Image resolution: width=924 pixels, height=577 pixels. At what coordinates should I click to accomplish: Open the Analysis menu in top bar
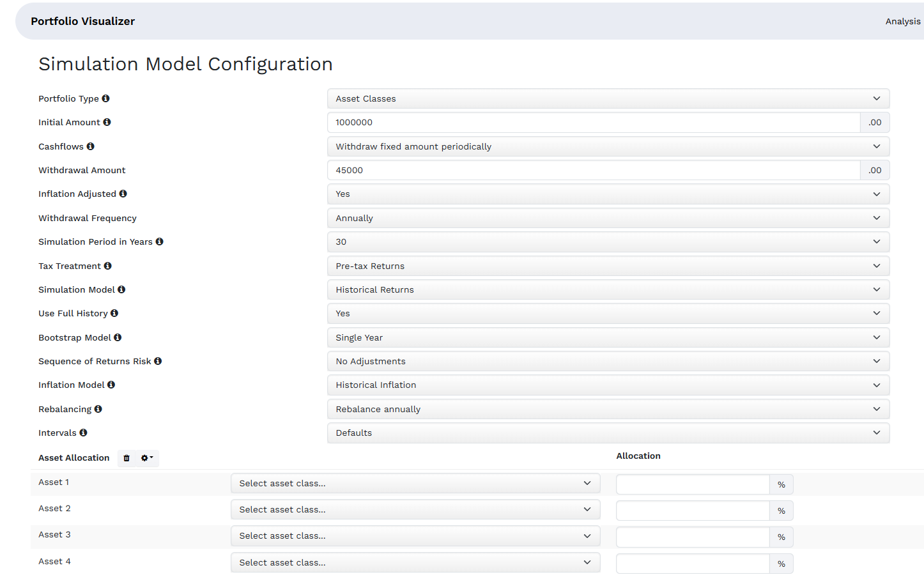(902, 21)
